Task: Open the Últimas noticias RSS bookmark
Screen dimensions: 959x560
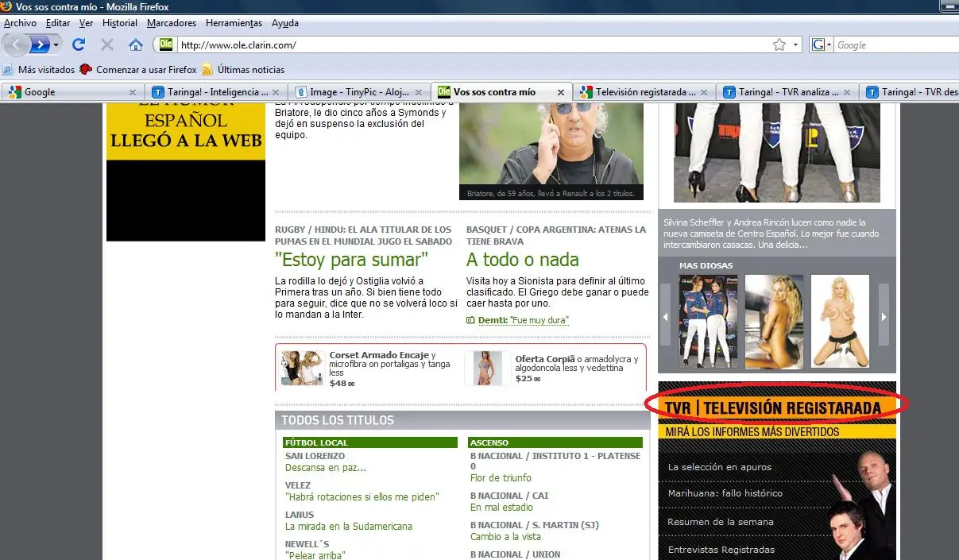Action: (x=250, y=70)
